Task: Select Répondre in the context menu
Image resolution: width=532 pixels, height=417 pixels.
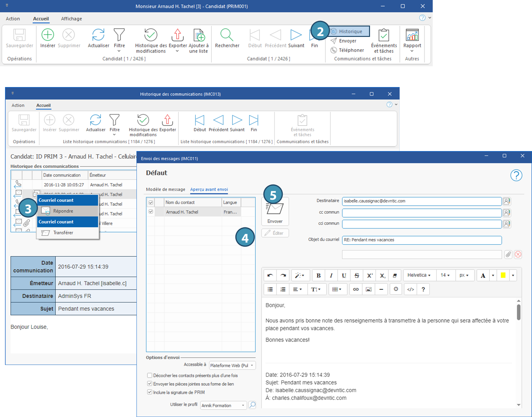Action: tap(63, 211)
